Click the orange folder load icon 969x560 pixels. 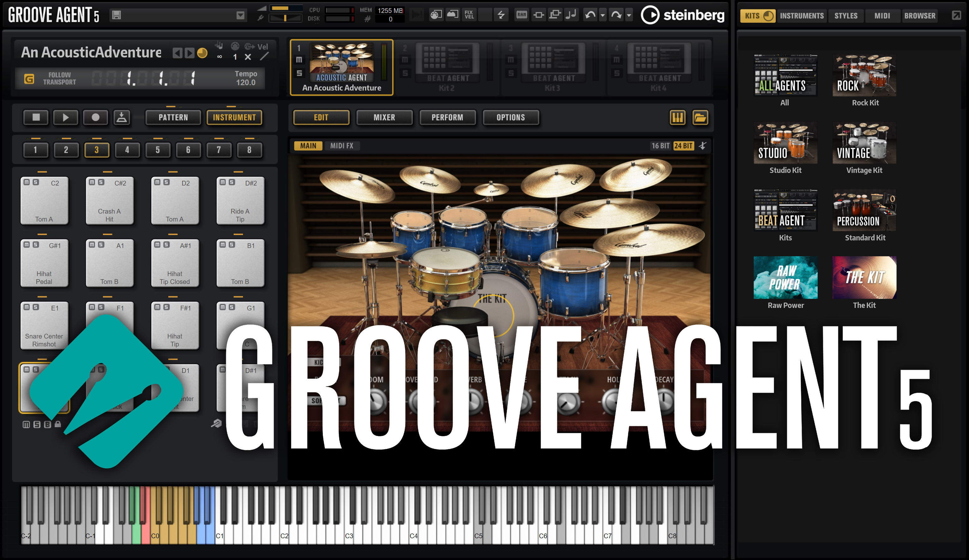700,117
